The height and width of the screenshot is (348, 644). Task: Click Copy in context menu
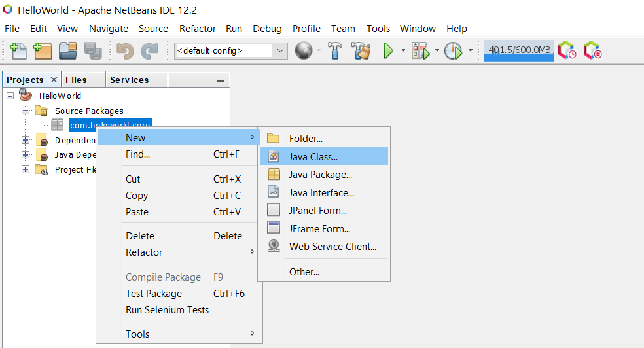[179, 196]
